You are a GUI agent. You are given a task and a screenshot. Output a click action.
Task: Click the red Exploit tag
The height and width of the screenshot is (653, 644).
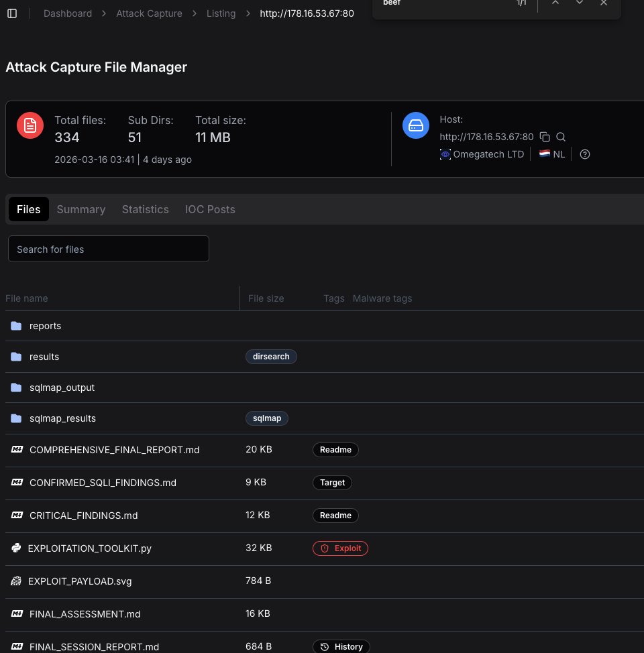coord(340,548)
